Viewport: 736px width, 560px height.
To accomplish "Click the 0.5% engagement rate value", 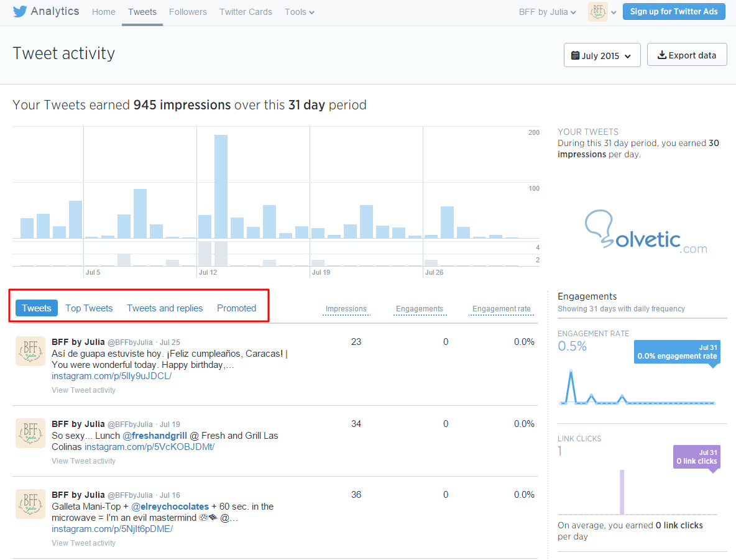I will point(572,346).
